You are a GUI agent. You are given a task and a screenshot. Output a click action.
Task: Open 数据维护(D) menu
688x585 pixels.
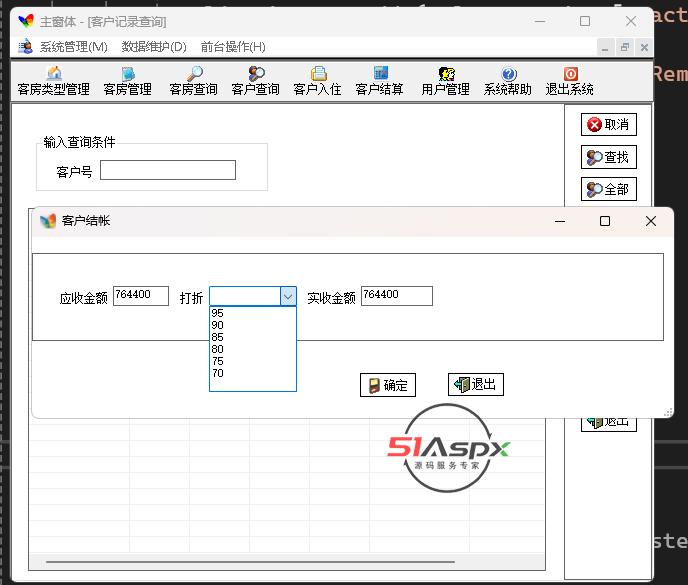(154, 47)
